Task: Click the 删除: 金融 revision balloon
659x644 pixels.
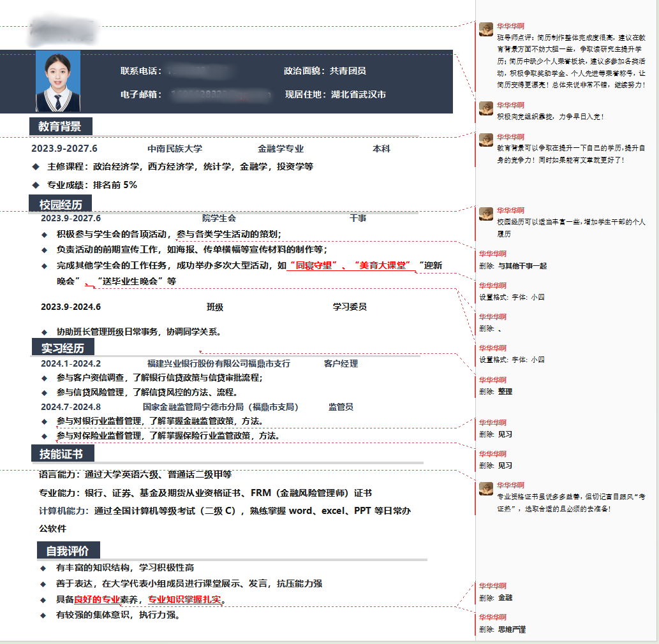Action: 505,598
